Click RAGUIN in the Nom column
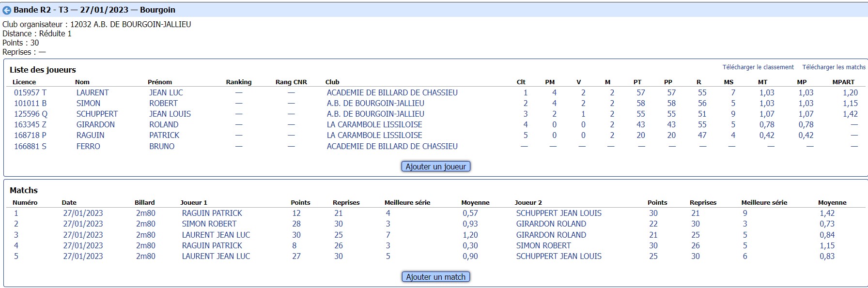Viewport: 868px width, 288px height. pyautogui.click(x=90, y=135)
